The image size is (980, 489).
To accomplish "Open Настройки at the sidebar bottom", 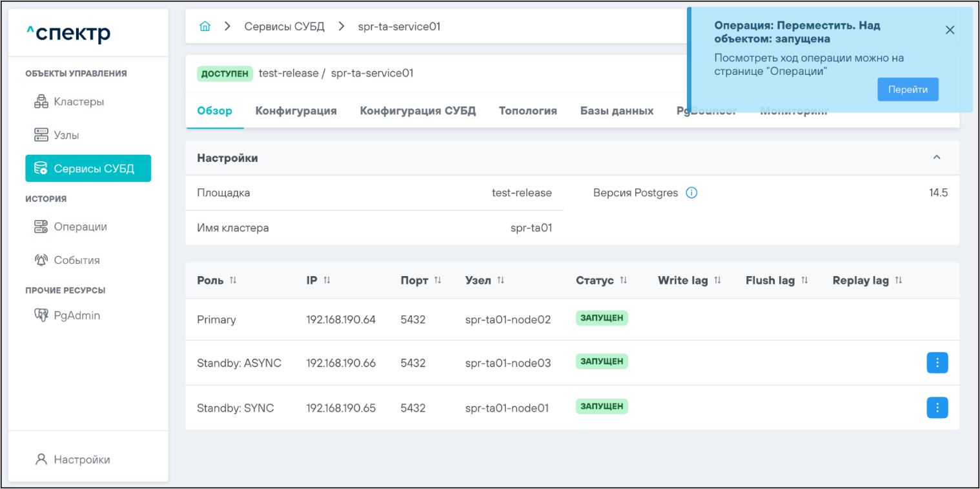I will click(x=81, y=460).
